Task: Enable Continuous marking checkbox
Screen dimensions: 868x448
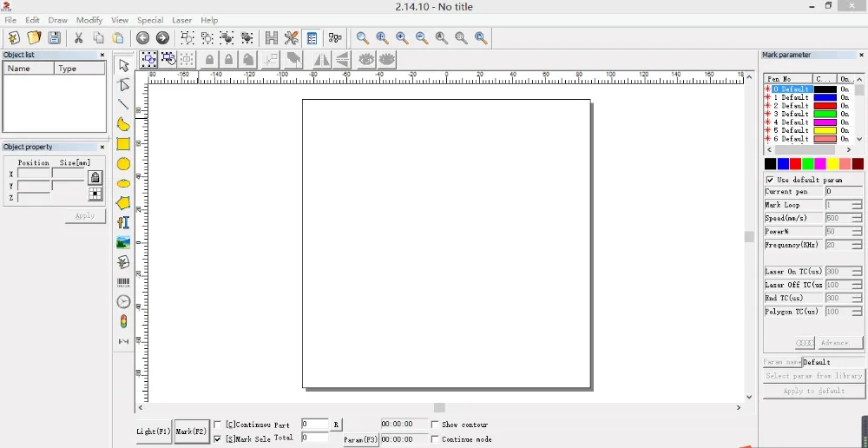Action: [x=218, y=425]
